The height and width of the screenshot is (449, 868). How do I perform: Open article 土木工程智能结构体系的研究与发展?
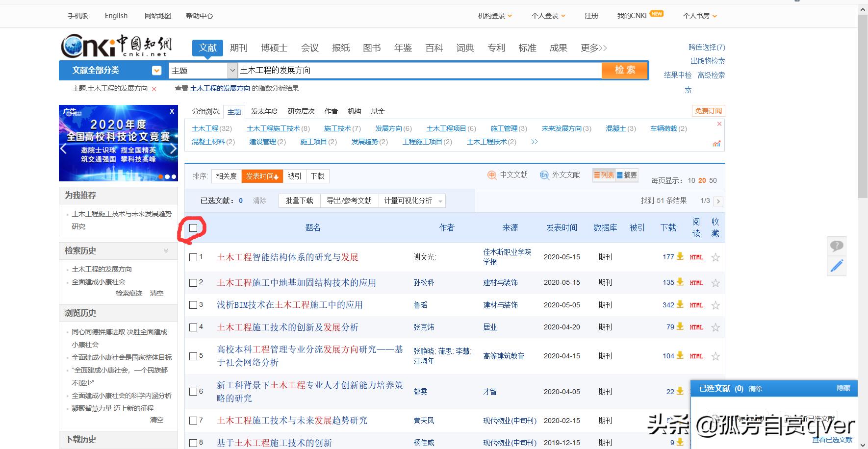(287, 257)
